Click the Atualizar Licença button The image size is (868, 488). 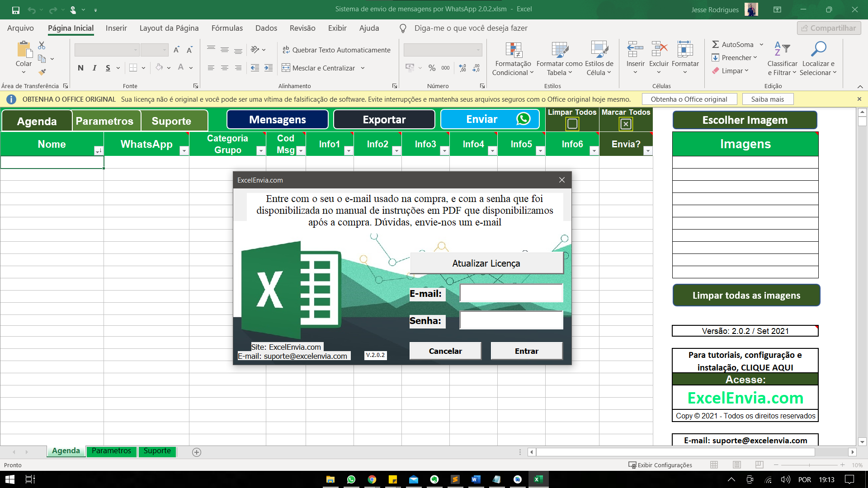point(486,263)
